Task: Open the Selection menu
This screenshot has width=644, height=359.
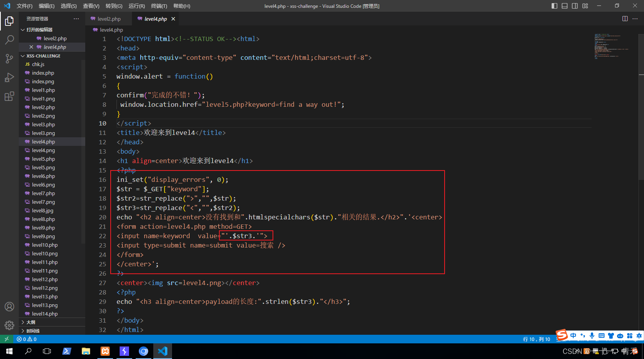Action: [69, 6]
